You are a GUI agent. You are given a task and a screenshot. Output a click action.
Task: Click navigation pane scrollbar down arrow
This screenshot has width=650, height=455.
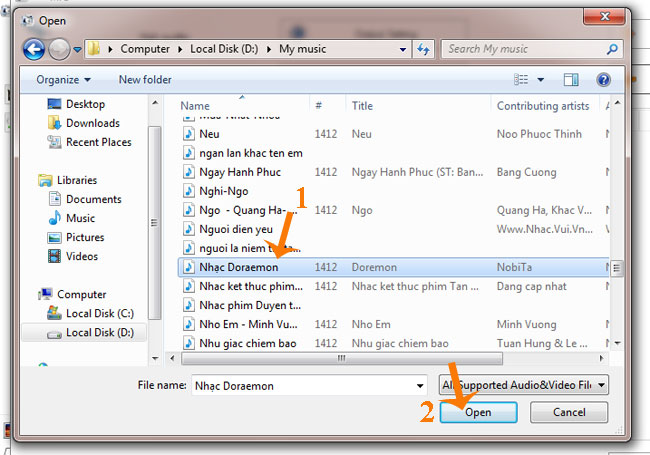[x=155, y=358]
